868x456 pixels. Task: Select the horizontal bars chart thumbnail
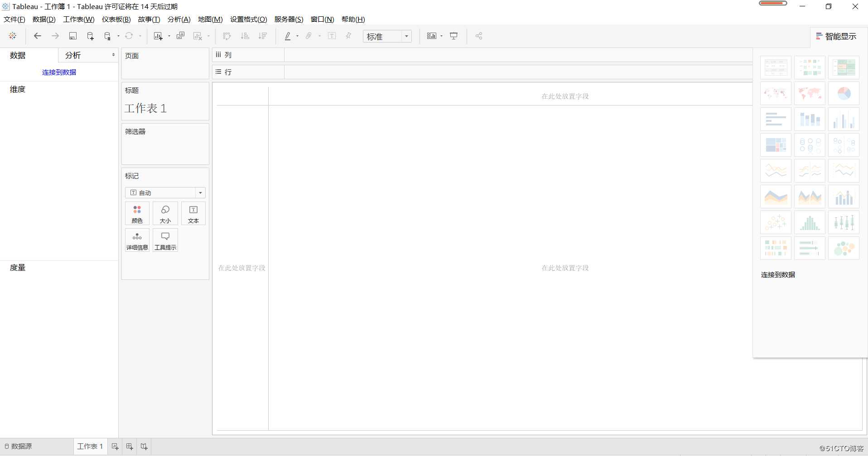pyautogui.click(x=776, y=119)
